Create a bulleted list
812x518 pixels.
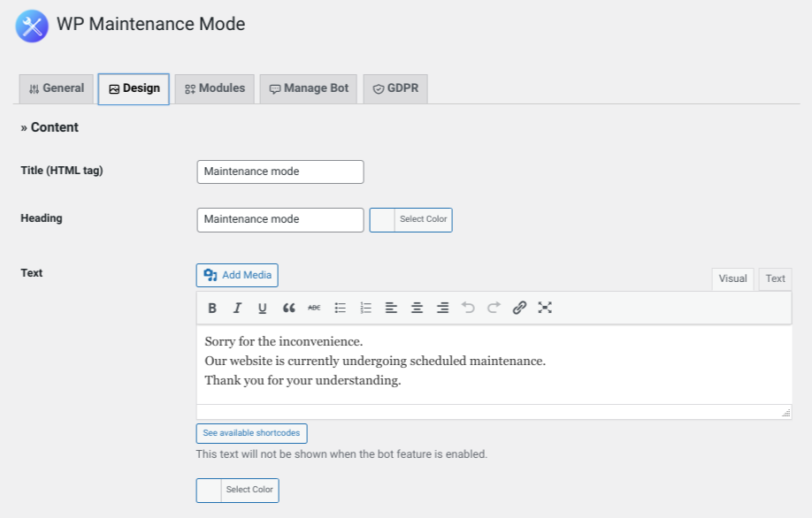click(340, 308)
